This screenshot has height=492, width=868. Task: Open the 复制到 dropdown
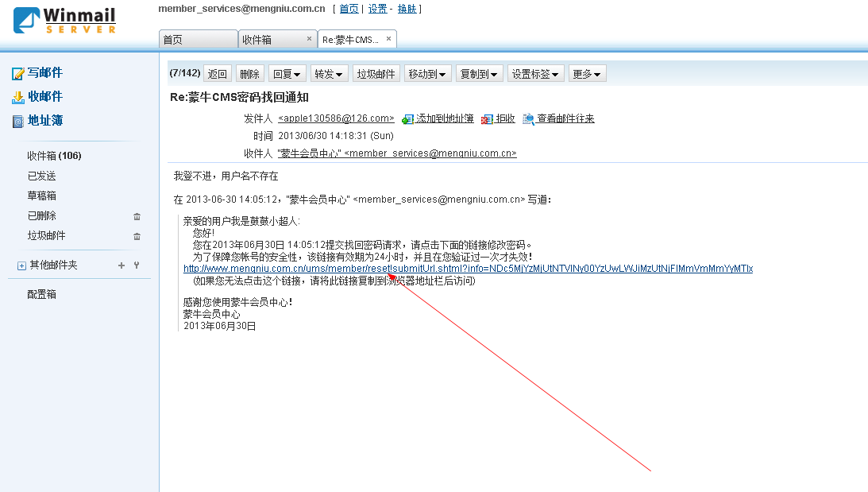pos(479,74)
